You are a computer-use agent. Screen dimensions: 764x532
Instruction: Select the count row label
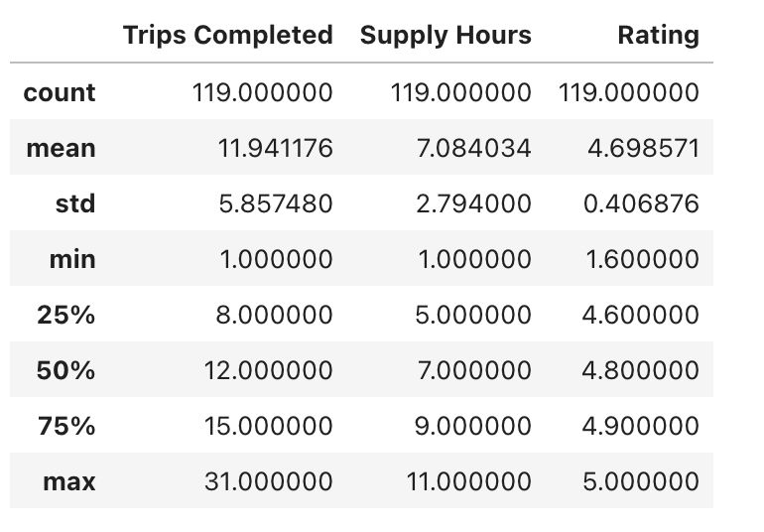tap(60, 92)
